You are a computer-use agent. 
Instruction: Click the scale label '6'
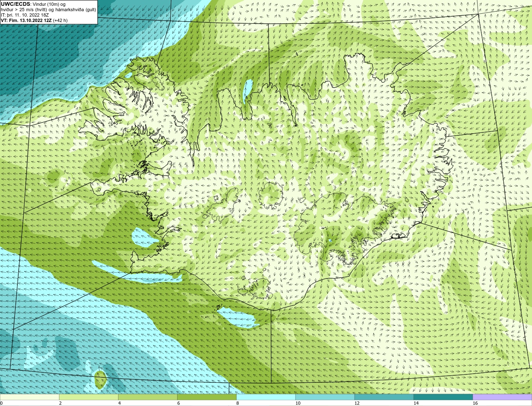coord(179,403)
